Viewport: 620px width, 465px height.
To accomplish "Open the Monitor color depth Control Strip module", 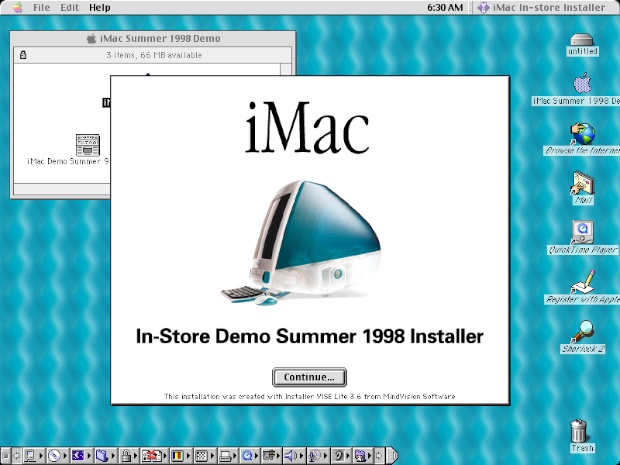I will click(180, 456).
